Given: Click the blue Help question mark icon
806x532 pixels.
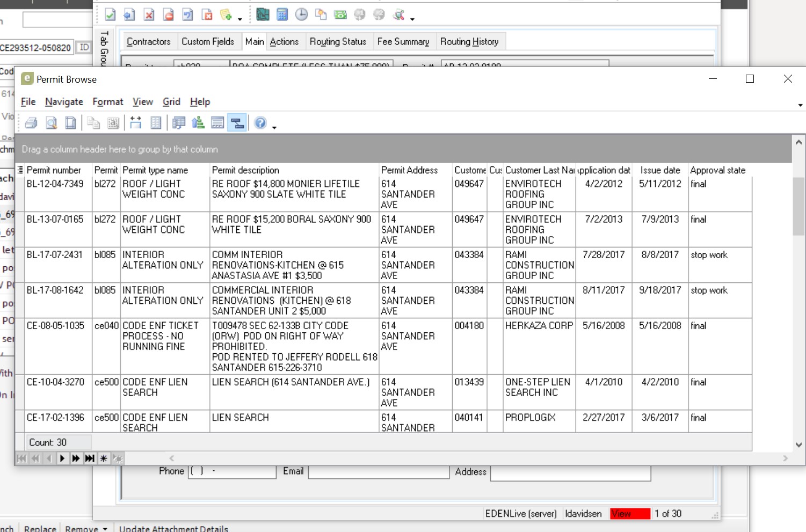Looking at the screenshot, I should click(x=260, y=123).
